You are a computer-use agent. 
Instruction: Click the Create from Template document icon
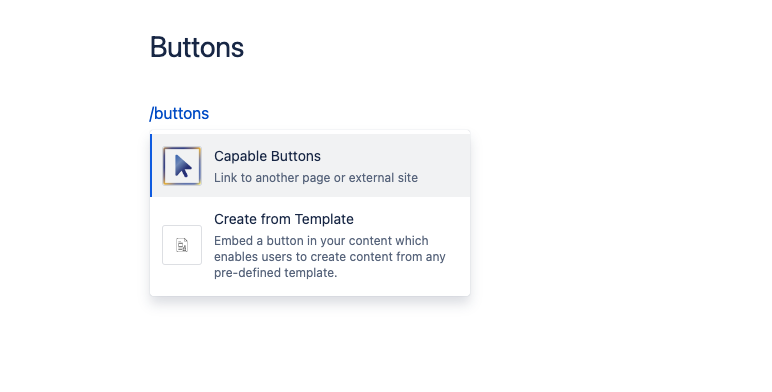(x=182, y=245)
